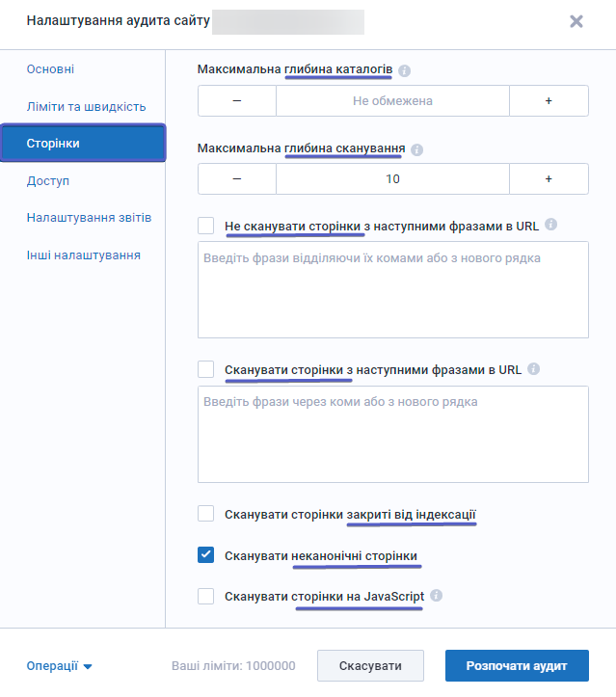616x697 pixels.
Task: Expand the Операції dropdown
Action: click(x=59, y=666)
